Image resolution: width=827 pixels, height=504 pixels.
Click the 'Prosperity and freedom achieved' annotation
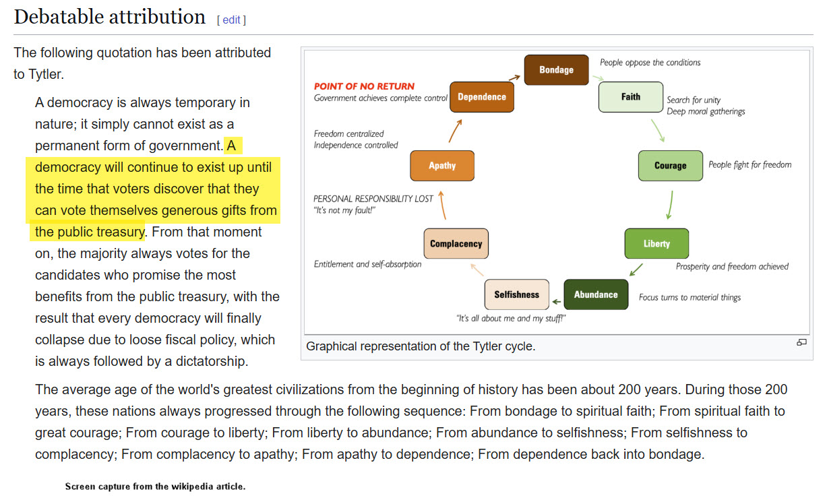[732, 267]
